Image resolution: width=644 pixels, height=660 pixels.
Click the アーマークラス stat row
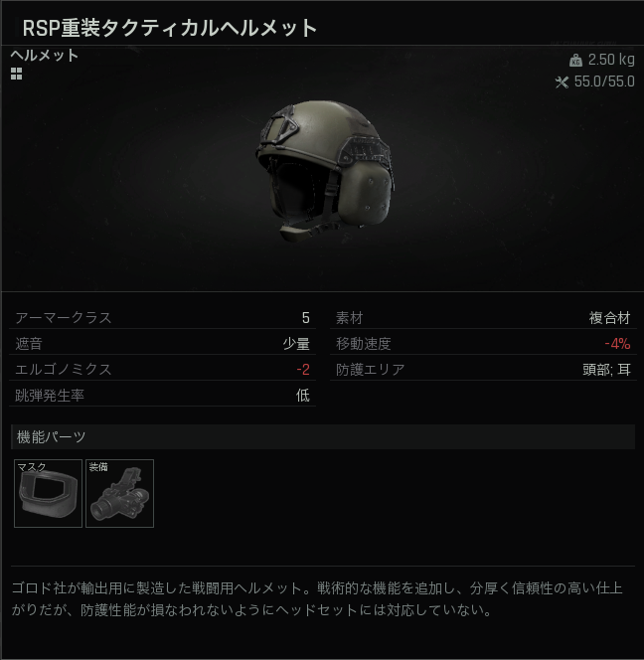(x=162, y=318)
